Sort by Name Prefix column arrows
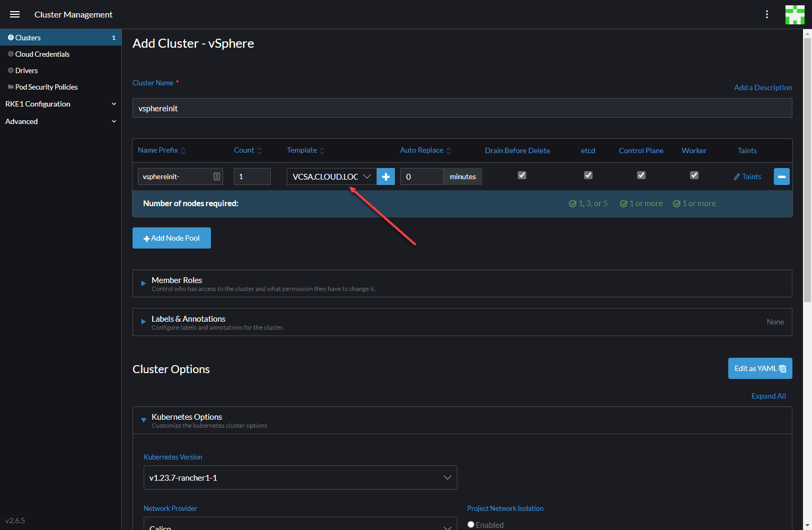The image size is (812, 530). click(x=183, y=151)
